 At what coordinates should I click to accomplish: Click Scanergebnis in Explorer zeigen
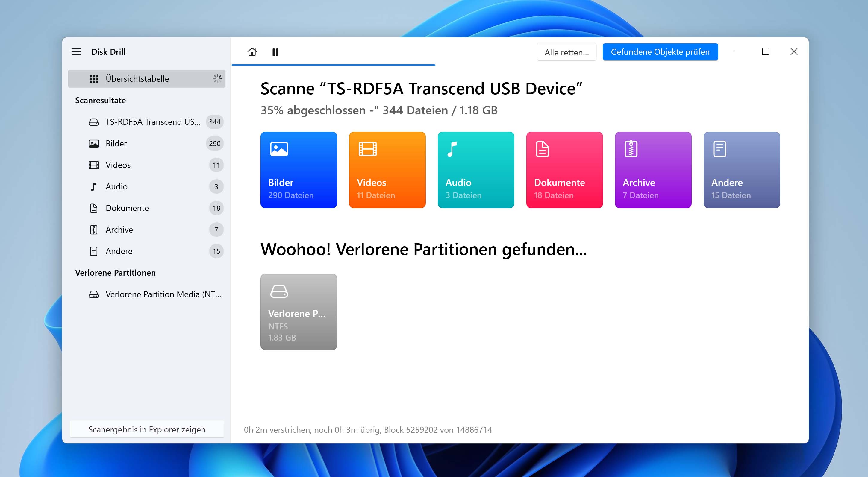(x=147, y=429)
